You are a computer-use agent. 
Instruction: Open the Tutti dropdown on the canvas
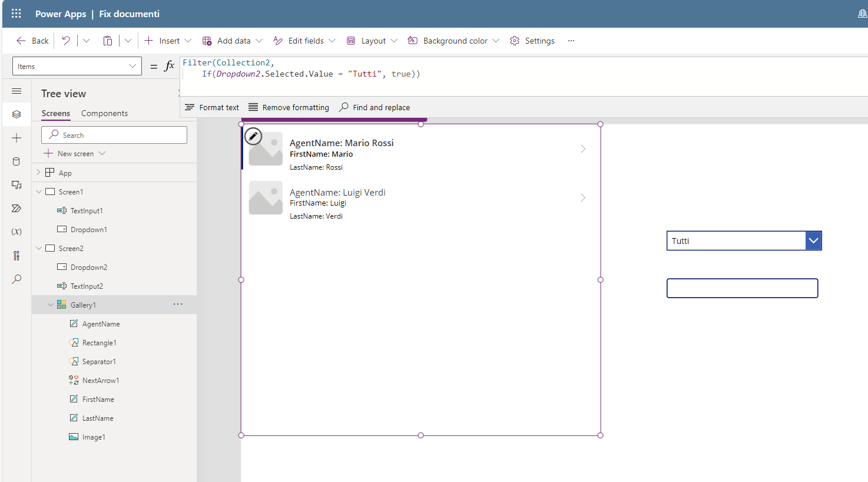813,240
